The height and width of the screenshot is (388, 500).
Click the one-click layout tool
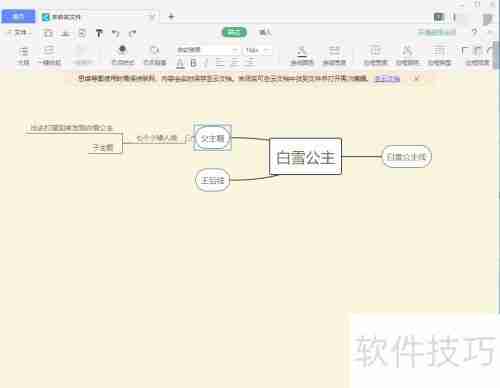[x=49, y=56]
